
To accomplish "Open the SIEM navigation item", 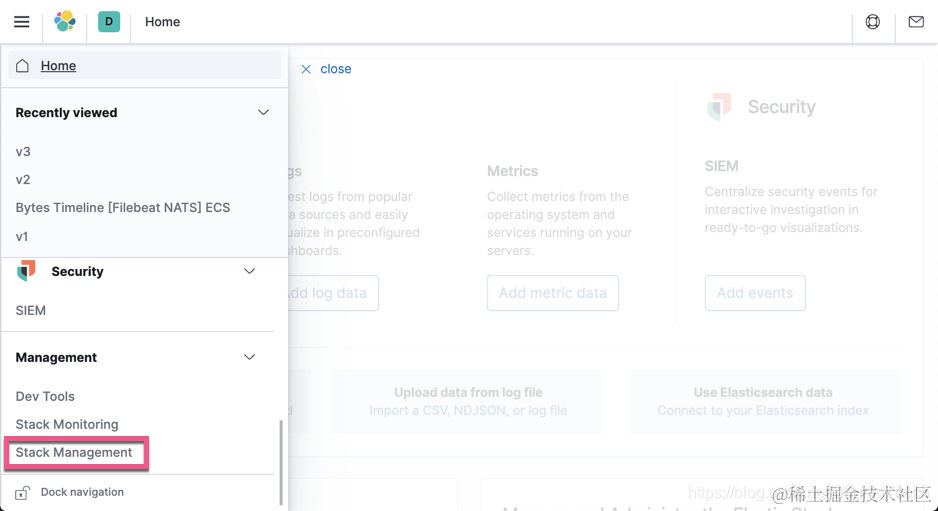I will 31,311.
